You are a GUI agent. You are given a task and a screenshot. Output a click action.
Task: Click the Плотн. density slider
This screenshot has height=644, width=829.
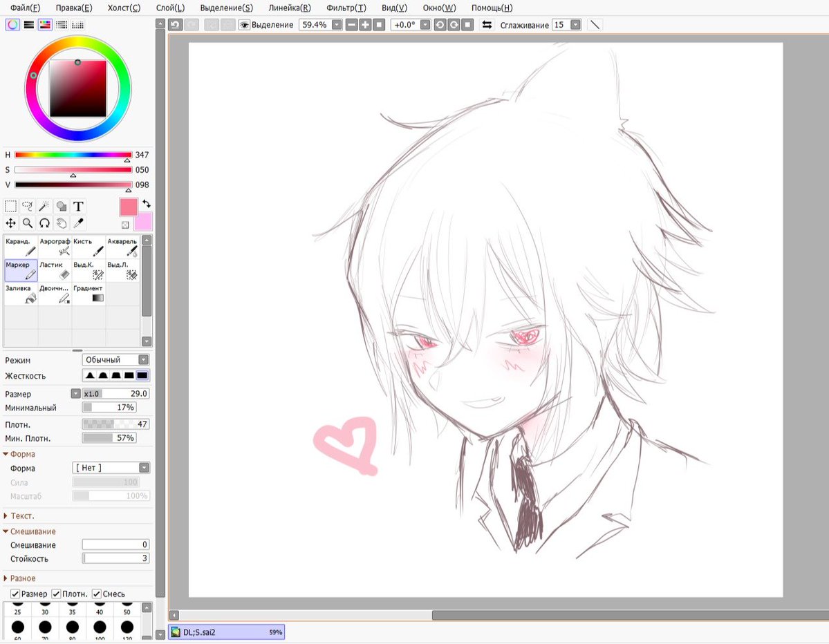point(115,424)
